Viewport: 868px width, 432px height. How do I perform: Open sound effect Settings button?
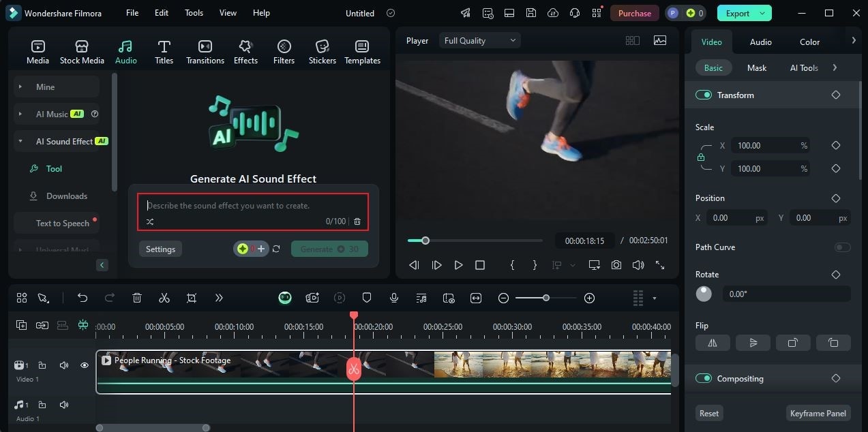[x=161, y=249]
